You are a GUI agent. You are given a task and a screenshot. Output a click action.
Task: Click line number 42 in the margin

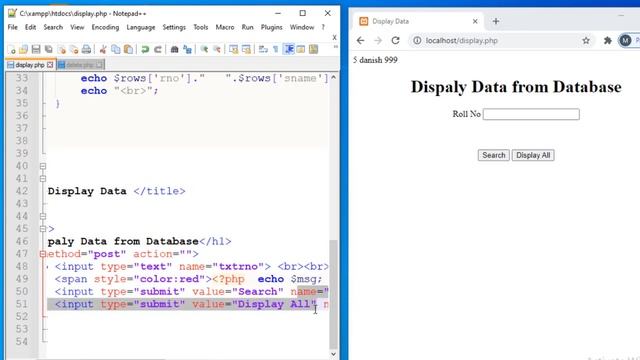click(22, 191)
